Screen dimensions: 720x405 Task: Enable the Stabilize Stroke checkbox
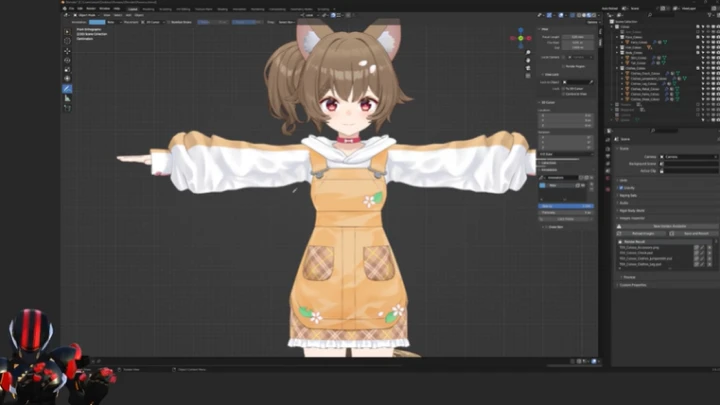coord(169,22)
